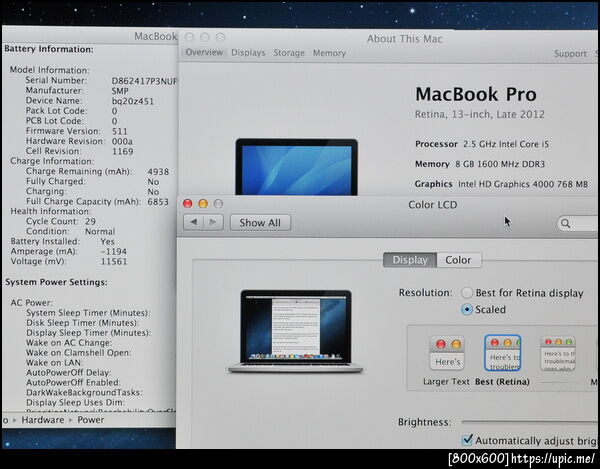This screenshot has height=469, width=600.
Task: Click the Cell Revision value 1169
Action: 122,151
